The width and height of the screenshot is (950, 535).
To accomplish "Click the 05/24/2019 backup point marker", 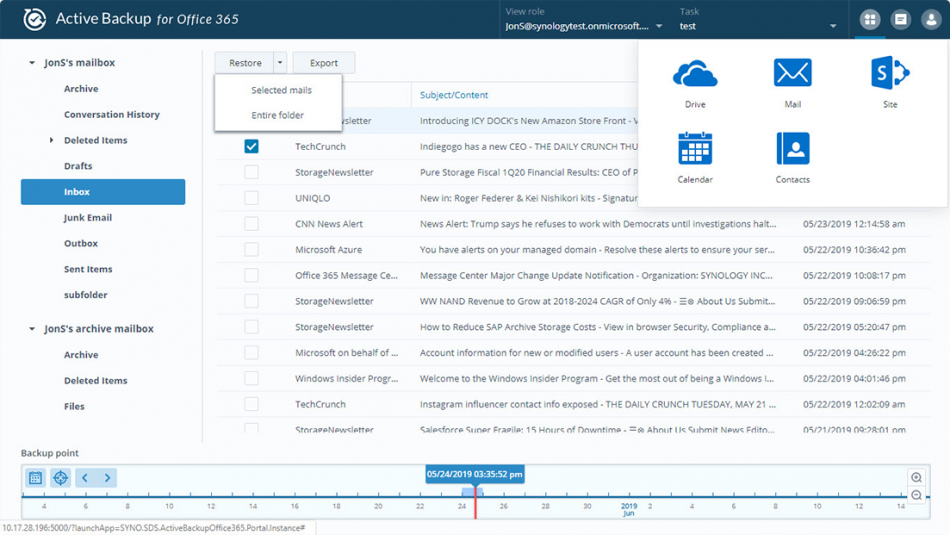I will pos(474,474).
